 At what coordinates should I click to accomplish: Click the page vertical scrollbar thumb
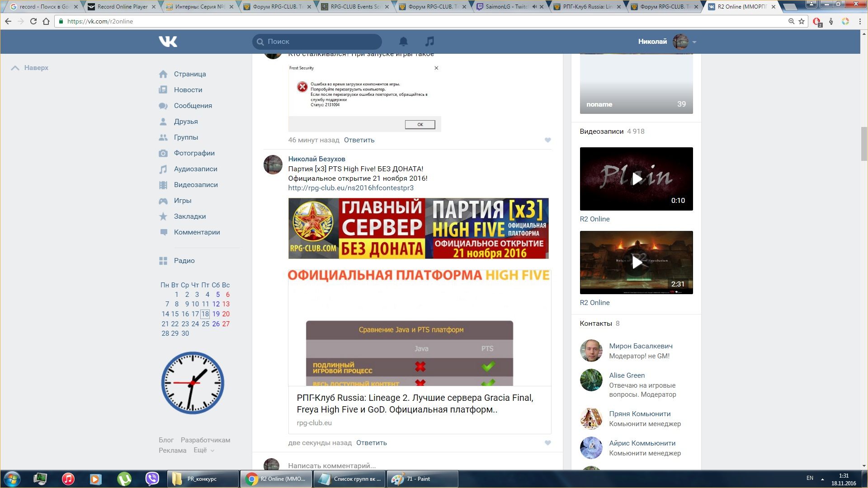point(864,144)
